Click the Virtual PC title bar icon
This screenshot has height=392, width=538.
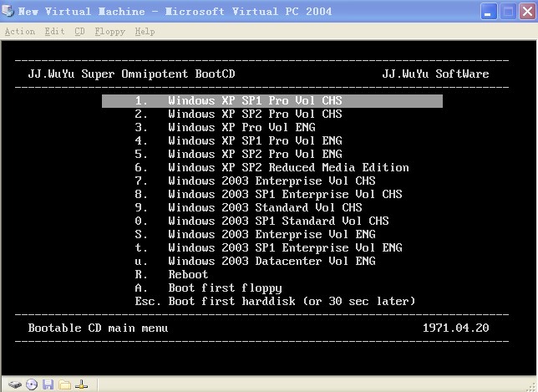coord(8,11)
